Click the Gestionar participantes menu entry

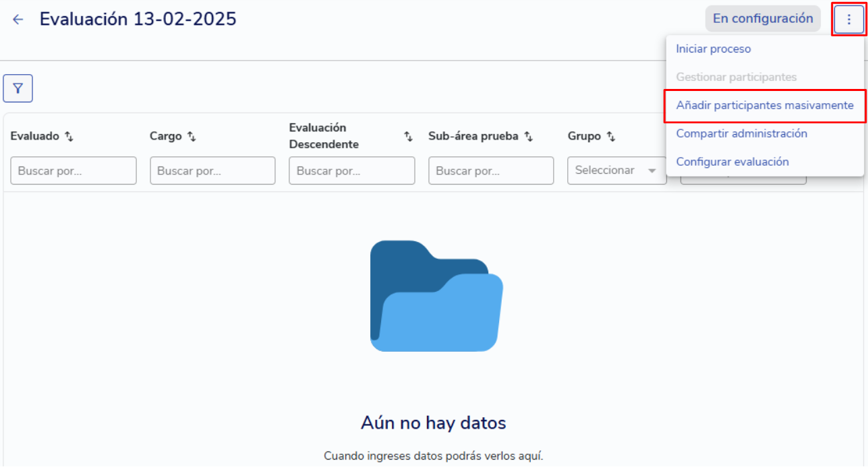[736, 77]
